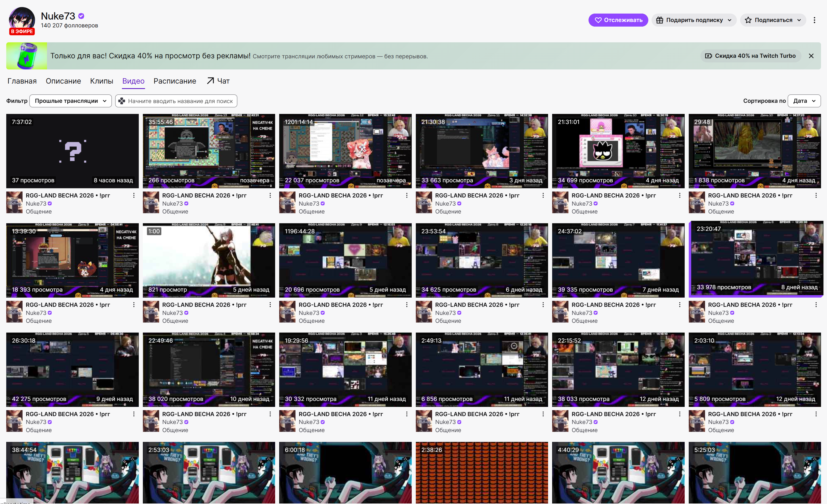Click the video title search field
827x504 pixels.
tap(176, 101)
